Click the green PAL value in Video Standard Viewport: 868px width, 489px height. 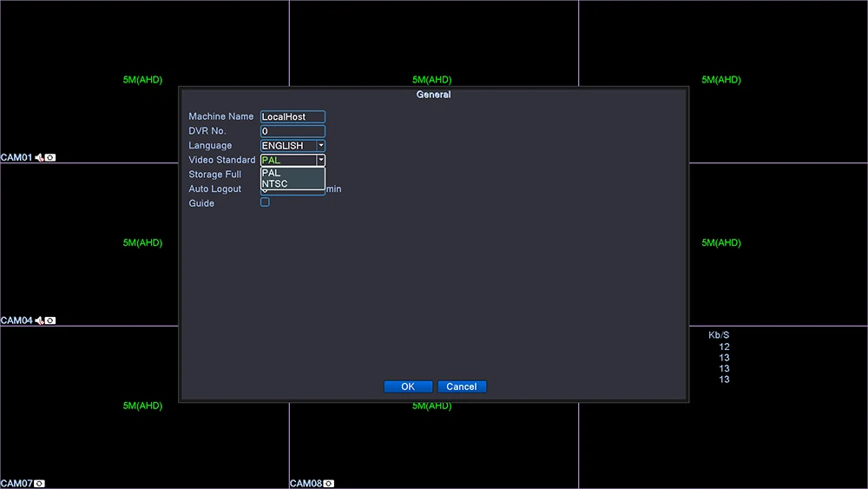click(x=271, y=160)
